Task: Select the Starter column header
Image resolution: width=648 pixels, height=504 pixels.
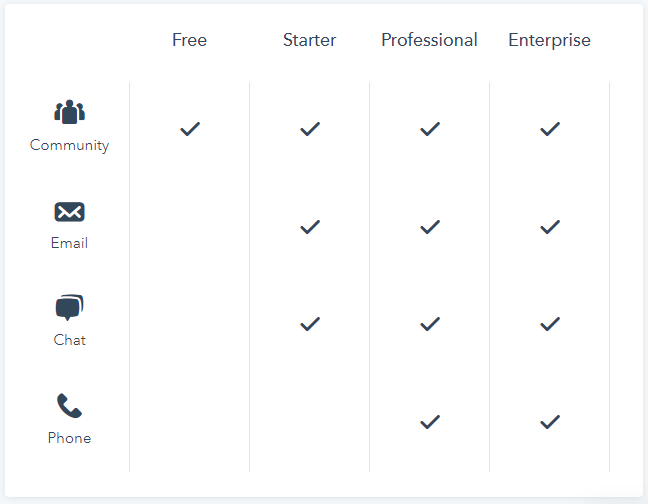Action: click(310, 41)
